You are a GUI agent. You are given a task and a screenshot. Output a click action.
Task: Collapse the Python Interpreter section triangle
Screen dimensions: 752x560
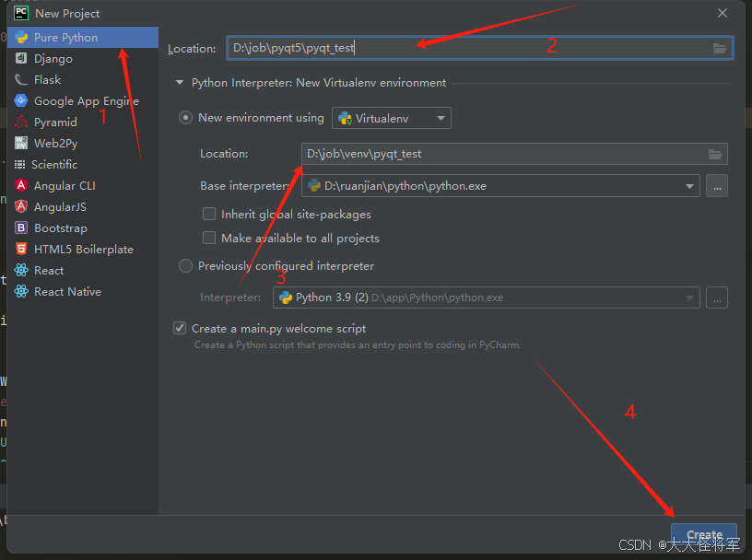coord(180,83)
